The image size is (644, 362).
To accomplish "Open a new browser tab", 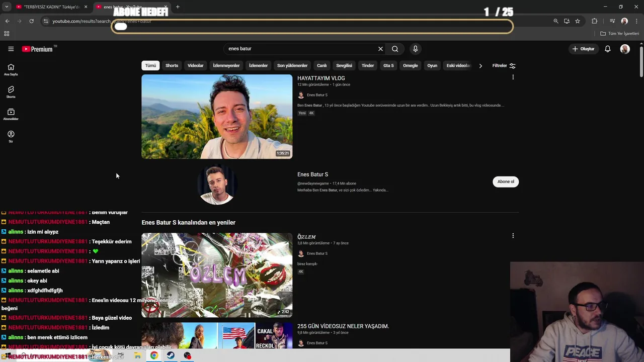I will tap(178, 7).
